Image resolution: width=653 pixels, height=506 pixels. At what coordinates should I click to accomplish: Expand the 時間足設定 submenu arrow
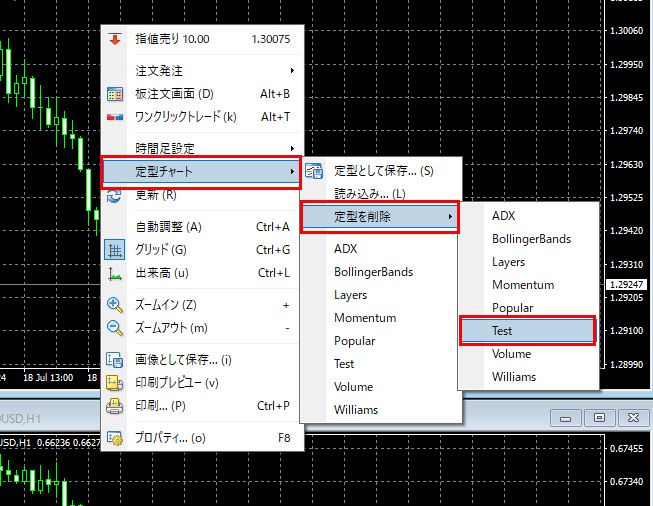click(x=292, y=149)
